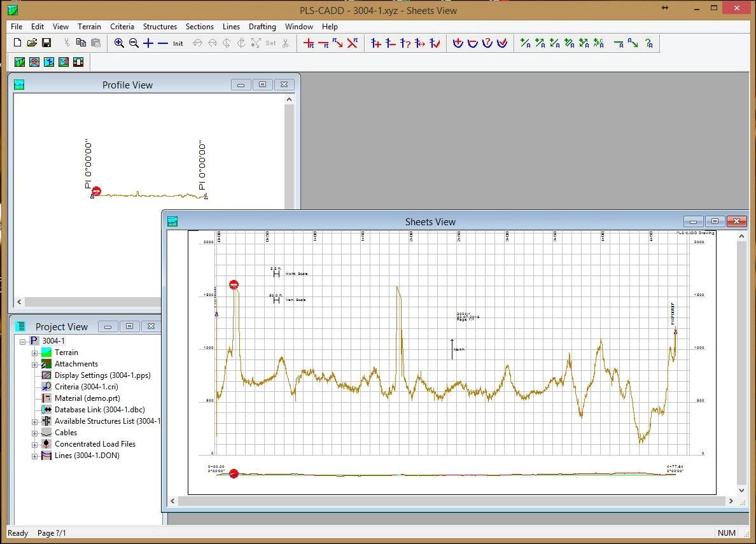Click red structure marker on Sheets profile
The image size is (756, 544).
point(234,284)
